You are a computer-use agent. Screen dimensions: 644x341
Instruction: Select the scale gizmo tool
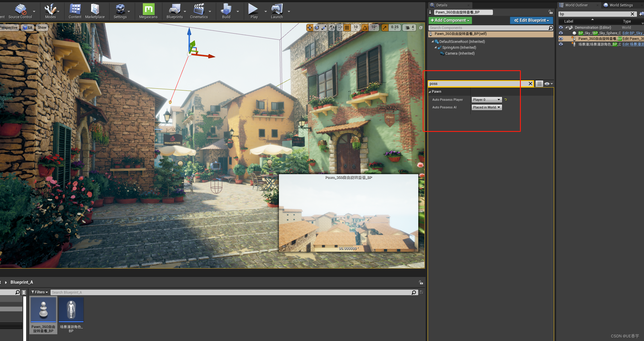coord(324,28)
